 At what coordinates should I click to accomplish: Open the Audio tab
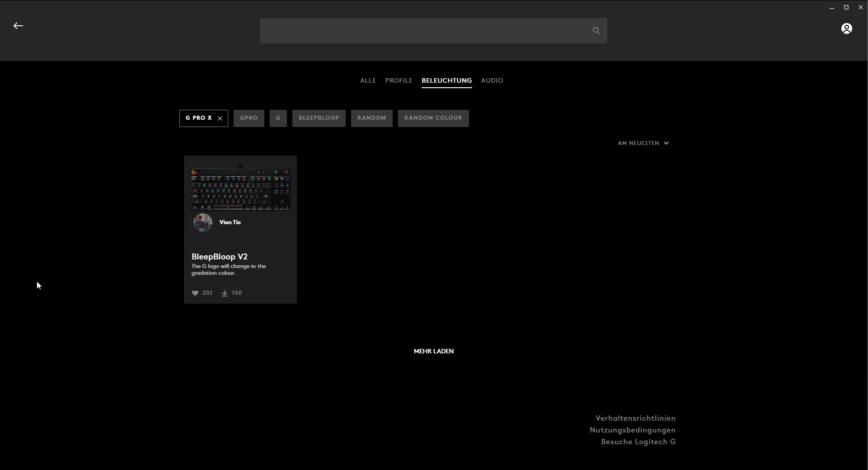pyautogui.click(x=492, y=80)
